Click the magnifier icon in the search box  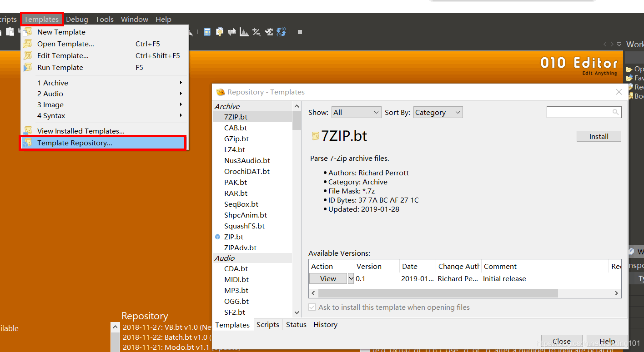pyautogui.click(x=615, y=112)
